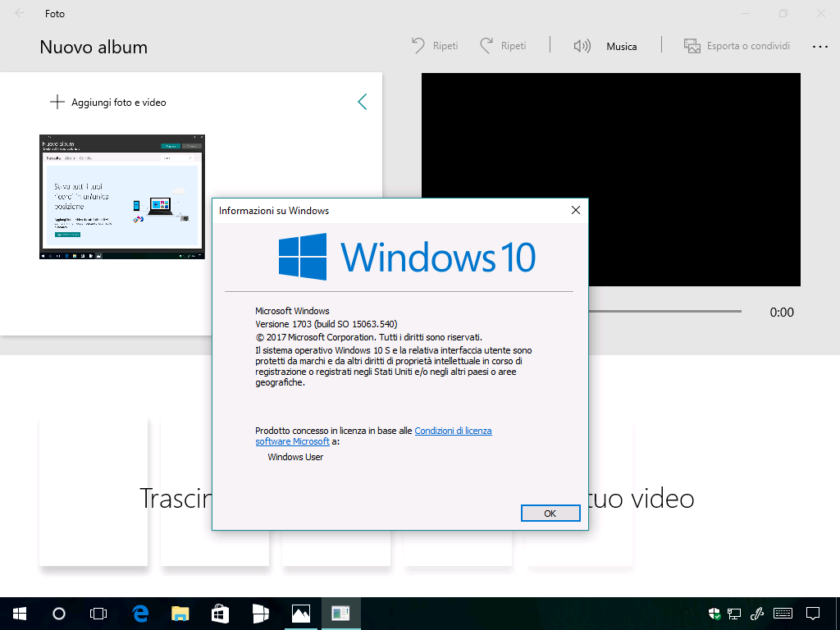Viewport: 840px width, 630px height.
Task: Open the touch keyboard tray icon
Action: [x=783, y=614]
